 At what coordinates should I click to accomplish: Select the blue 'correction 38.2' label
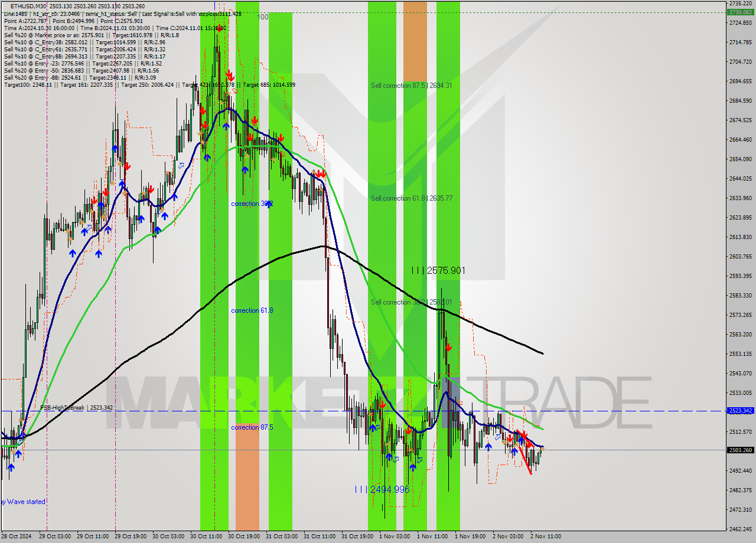pos(252,204)
